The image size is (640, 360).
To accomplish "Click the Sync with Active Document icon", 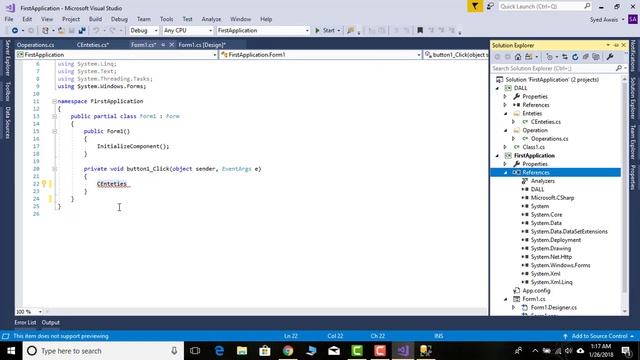I will pos(565,57).
